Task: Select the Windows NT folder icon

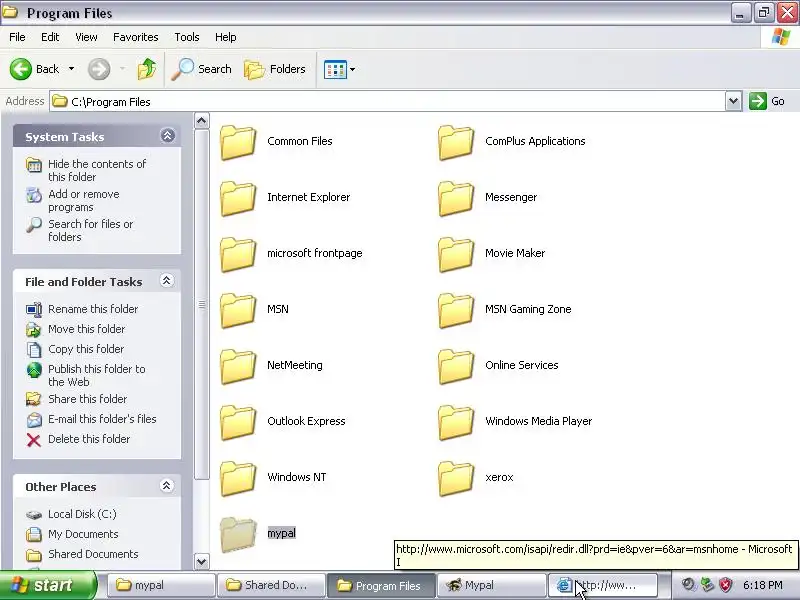Action: (x=238, y=479)
